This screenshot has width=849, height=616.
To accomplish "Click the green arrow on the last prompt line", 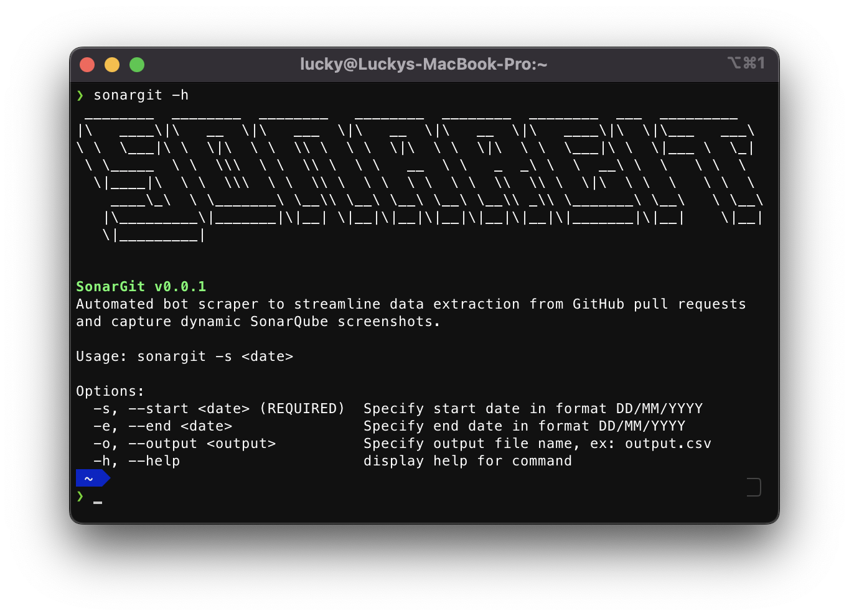I will (x=80, y=496).
